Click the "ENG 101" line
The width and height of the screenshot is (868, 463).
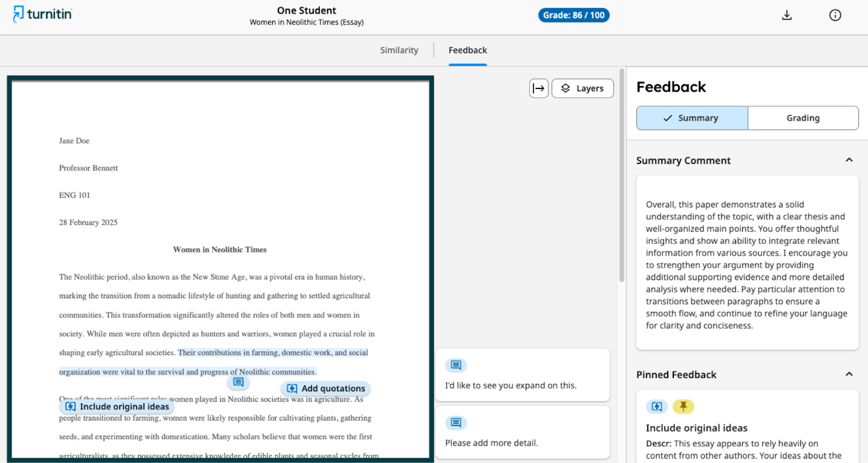(x=74, y=195)
